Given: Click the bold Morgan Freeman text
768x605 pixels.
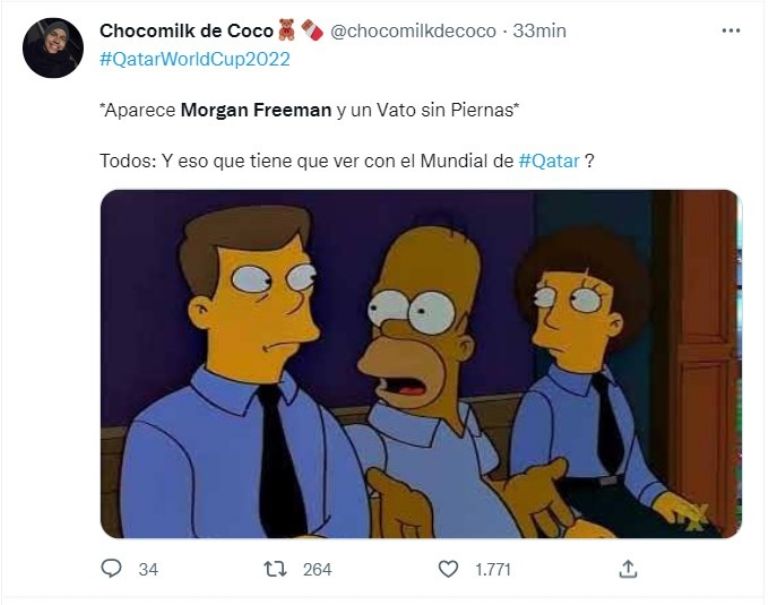Looking at the screenshot, I should 256,110.
